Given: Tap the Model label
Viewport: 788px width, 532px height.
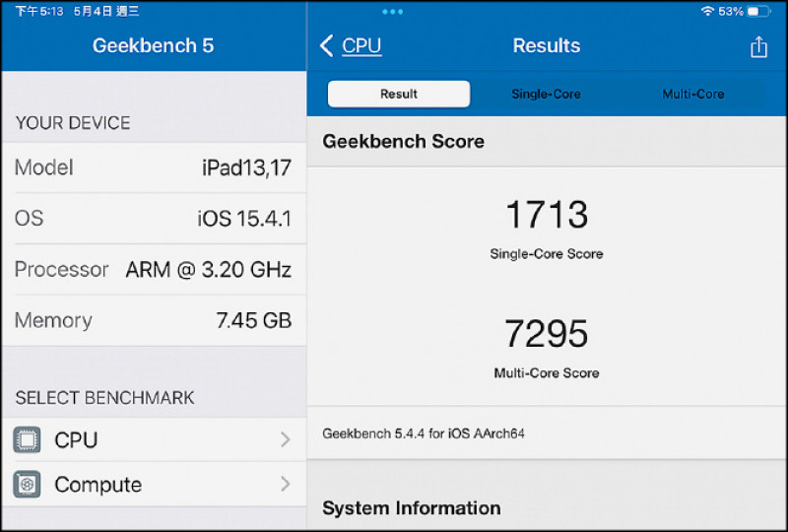Looking at the screenshot, I should pos(43,167).
